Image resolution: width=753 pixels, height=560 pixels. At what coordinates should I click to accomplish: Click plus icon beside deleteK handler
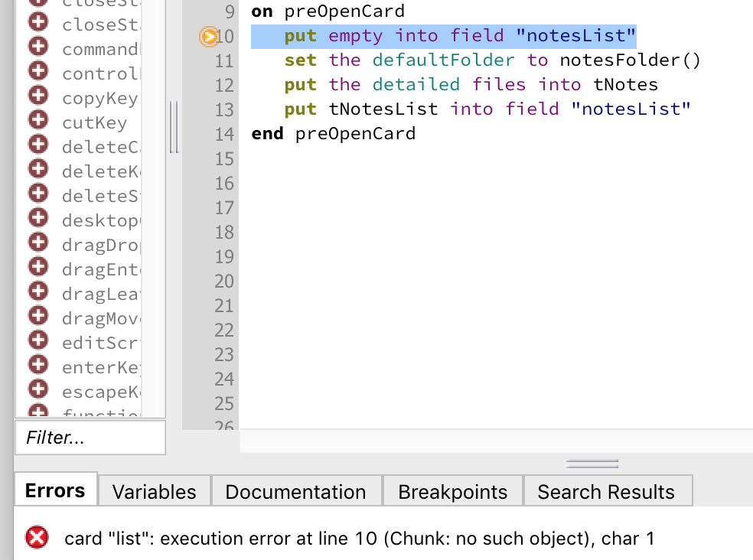(38, 169)
